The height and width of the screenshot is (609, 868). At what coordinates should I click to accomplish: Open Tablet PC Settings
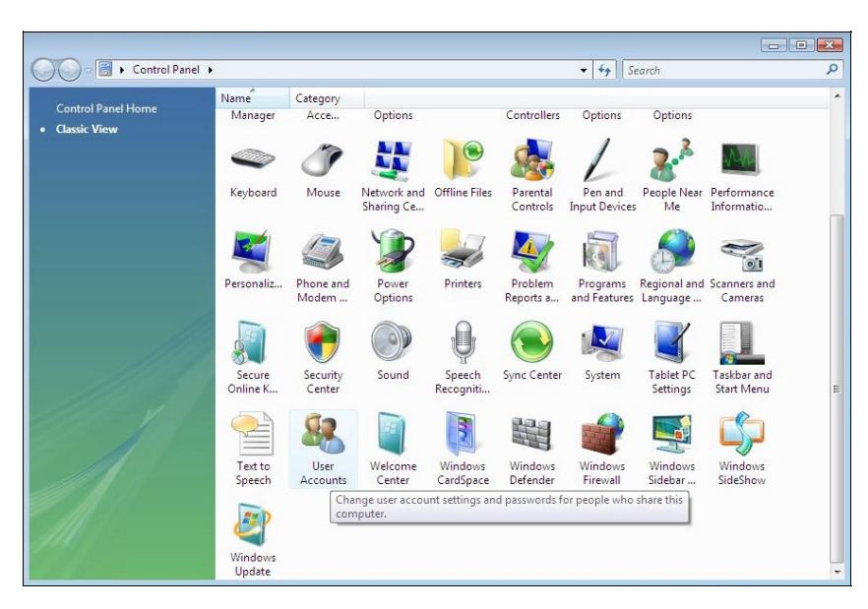[x=672, y=359]
